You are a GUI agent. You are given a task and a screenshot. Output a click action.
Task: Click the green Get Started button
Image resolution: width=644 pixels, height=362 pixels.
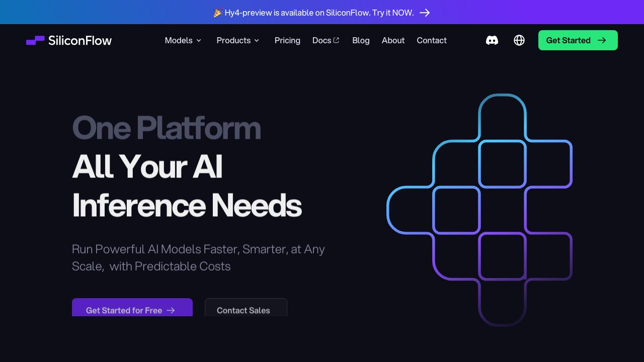click(578, 40)
